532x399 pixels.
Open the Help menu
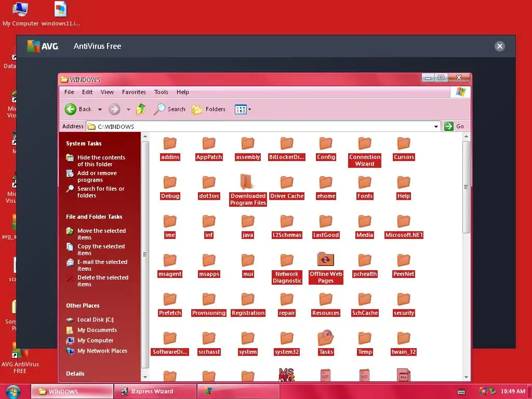point(182,92)
